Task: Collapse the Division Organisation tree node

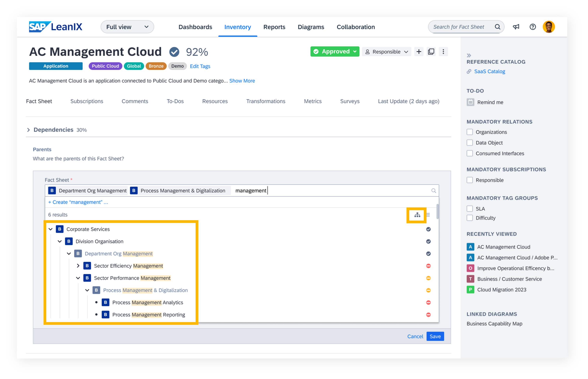Action: (60, 241)
